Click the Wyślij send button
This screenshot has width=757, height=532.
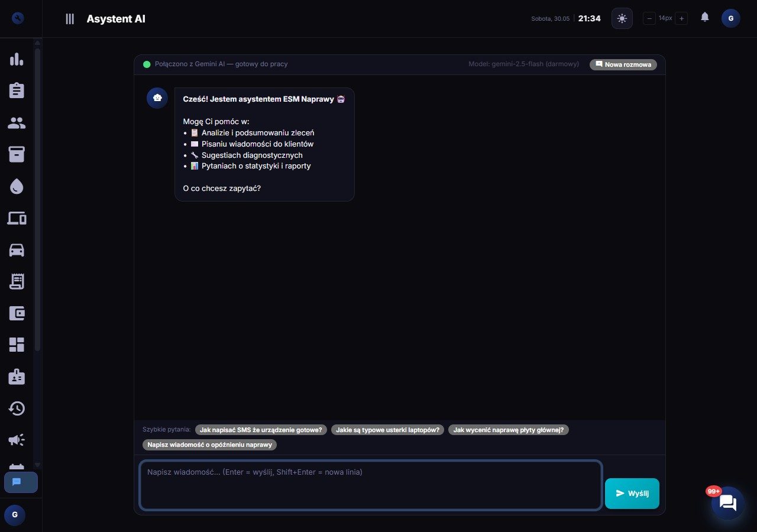click(x=632, y=494)
